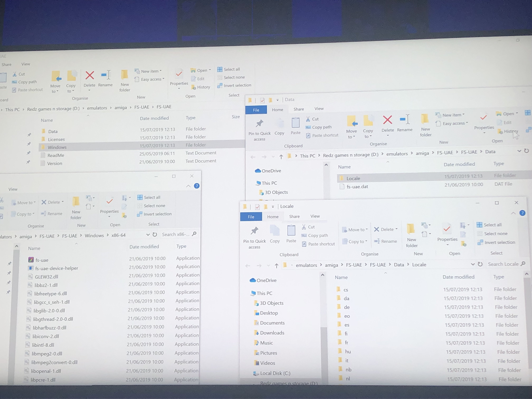This screenshot has width=532, height=399.
Task: Click Delete icon in Data window ribbon
Action: point(388,120)
